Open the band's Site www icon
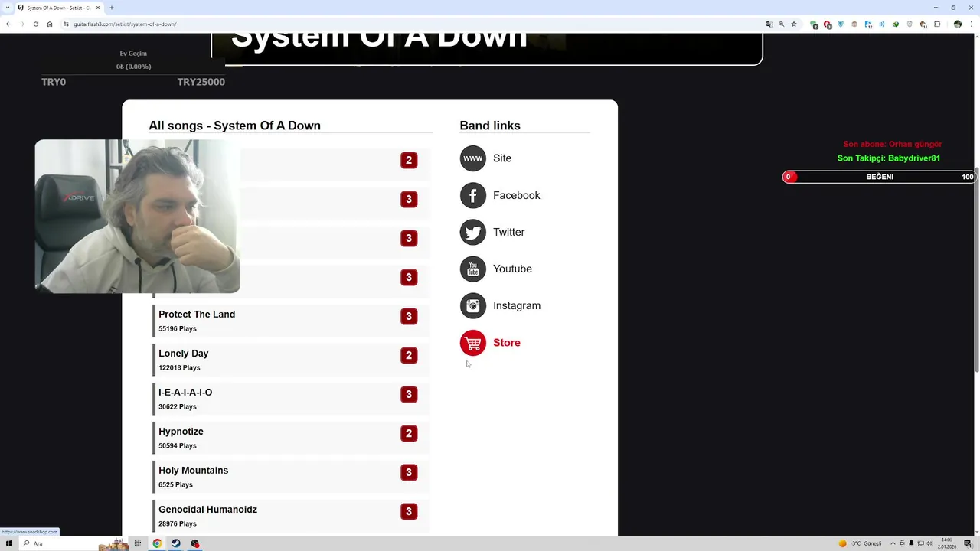Viewport: 980px width, 551px height. pyautogui.click(x=473, y=158)
